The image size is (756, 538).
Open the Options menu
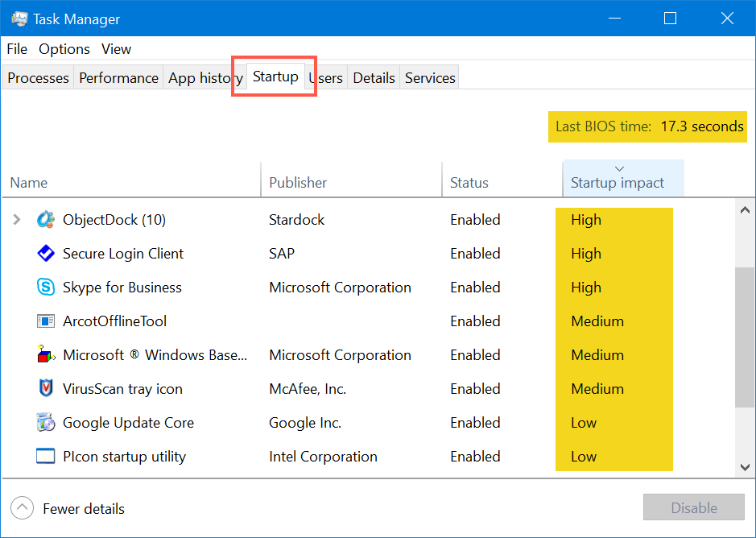[x=64, y=49]
